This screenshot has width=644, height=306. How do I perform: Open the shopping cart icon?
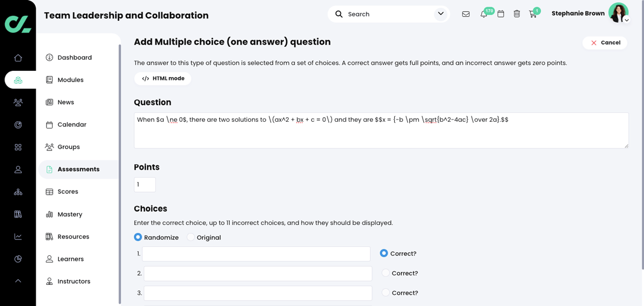(x=533, y=15)
